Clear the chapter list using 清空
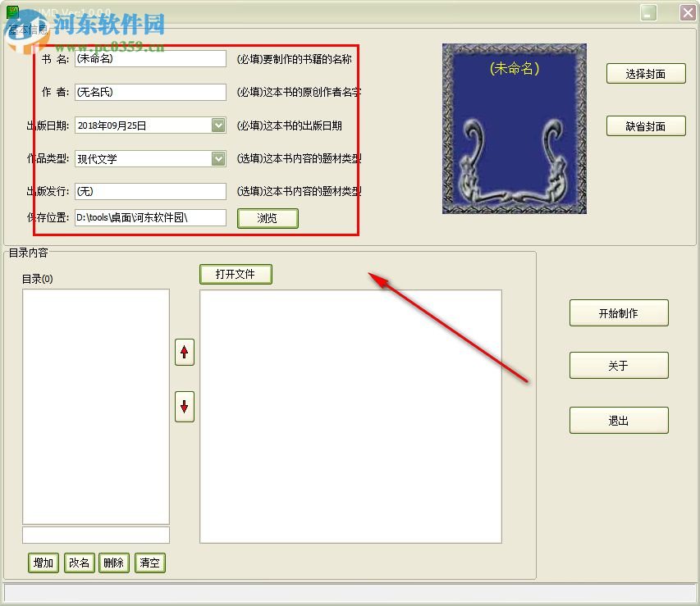 click(x=149, y=563)
